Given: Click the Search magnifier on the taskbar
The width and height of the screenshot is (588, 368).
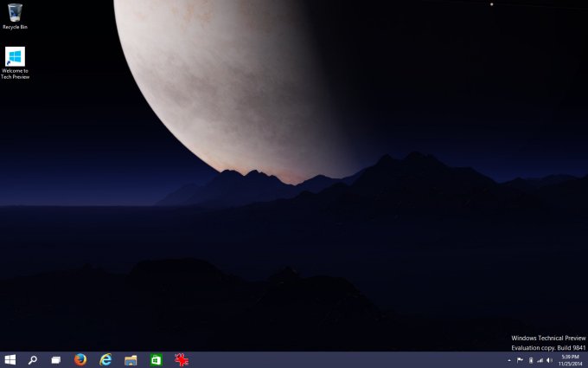Looking at the screenshot, I should click(33, 360).
